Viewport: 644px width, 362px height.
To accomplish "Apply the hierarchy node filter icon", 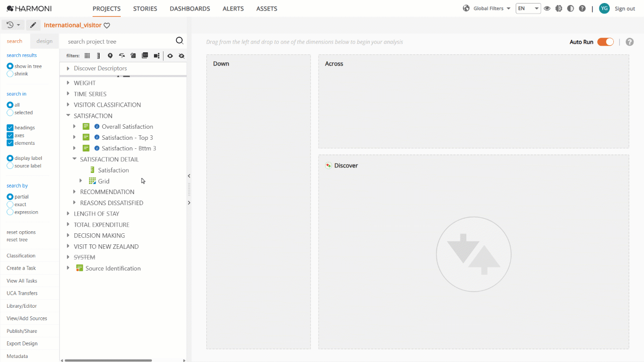I will click(156, 56).
